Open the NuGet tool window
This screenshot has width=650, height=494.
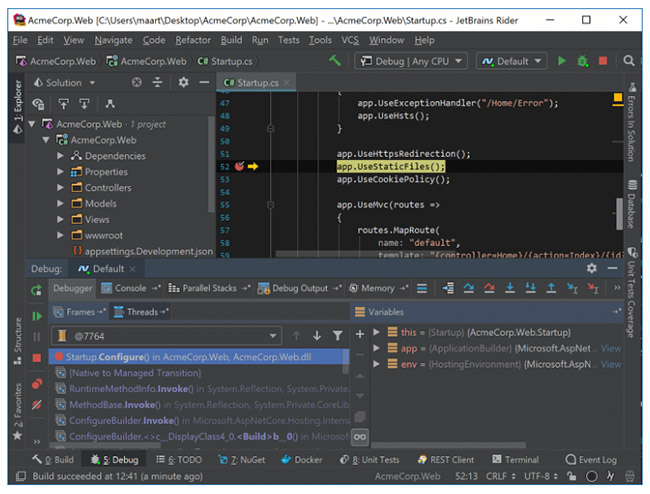point(242,460)
